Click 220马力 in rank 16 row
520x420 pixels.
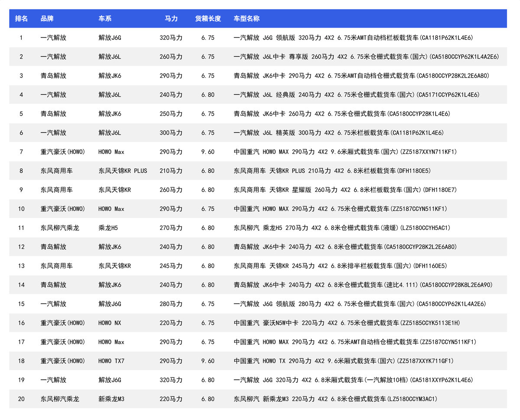point(171,323)
